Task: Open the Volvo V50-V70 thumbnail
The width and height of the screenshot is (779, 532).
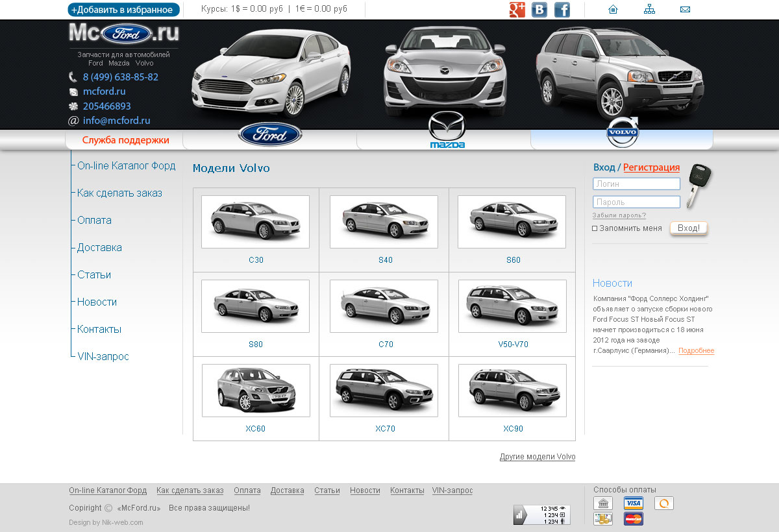Action: pyautogui.click(x=512, y=306)
